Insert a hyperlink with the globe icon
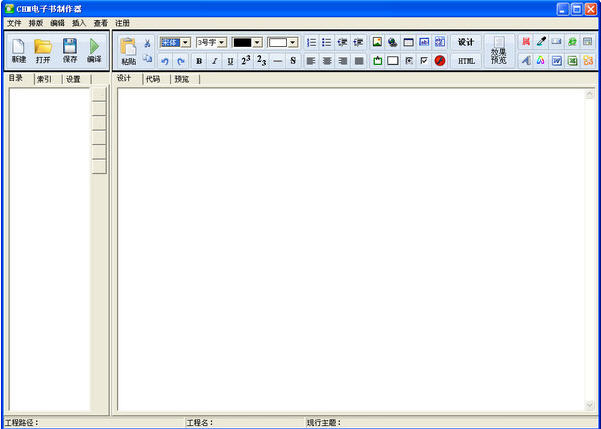601x429 pixels. 392,42
